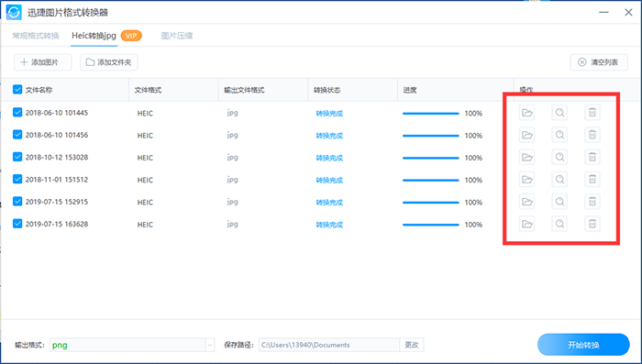Viewport: 642px width, 364px height.
Task: Uncheck file 2018-06-10 101456
Action: click(17, 134)
